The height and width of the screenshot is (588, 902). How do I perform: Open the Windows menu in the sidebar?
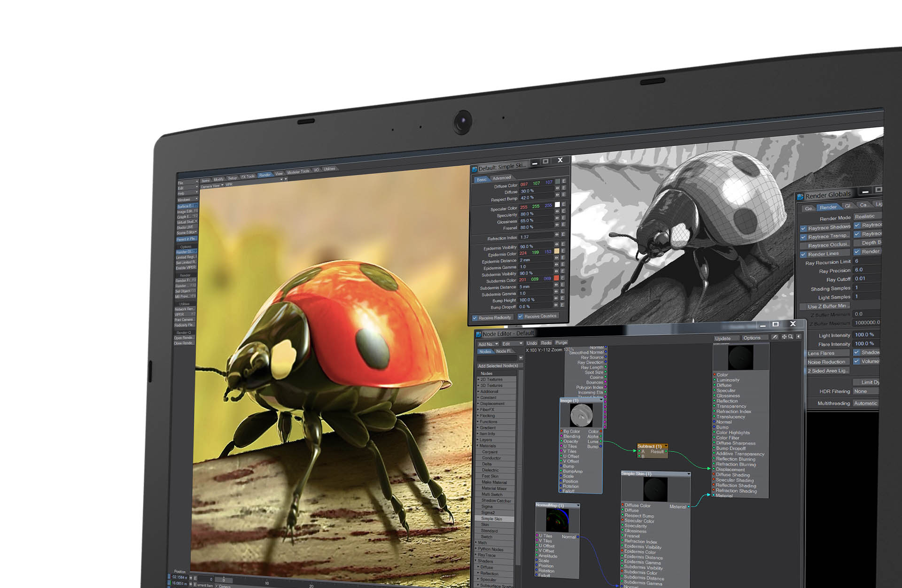187,200
